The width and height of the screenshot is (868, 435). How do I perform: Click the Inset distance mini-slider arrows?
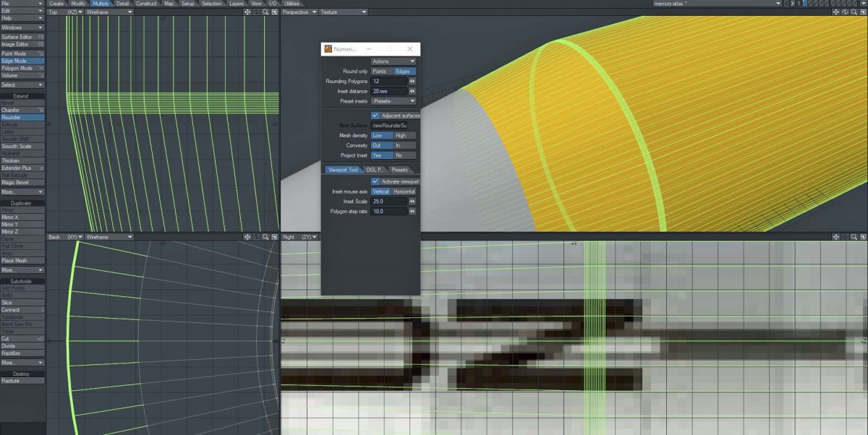(x=411, y=91)
